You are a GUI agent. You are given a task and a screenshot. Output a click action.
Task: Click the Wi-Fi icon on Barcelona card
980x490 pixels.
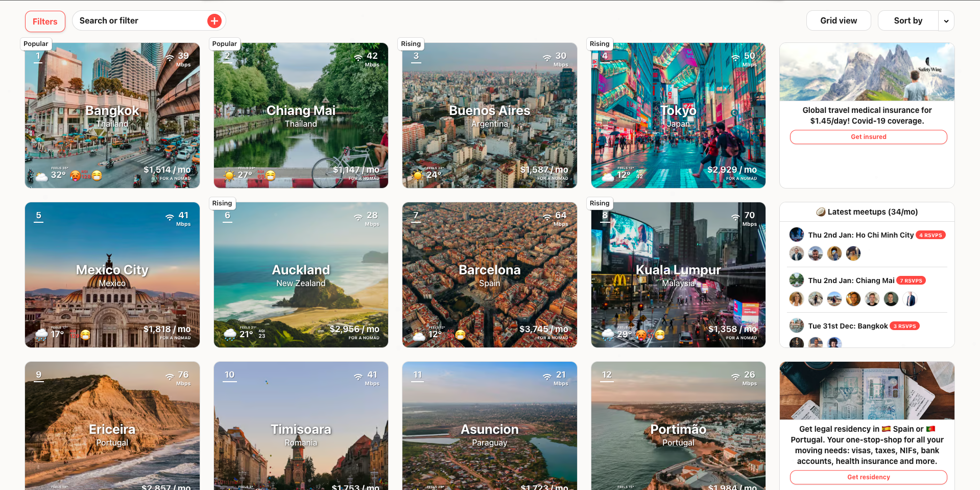pyautogui.click(x=547, y=218)
